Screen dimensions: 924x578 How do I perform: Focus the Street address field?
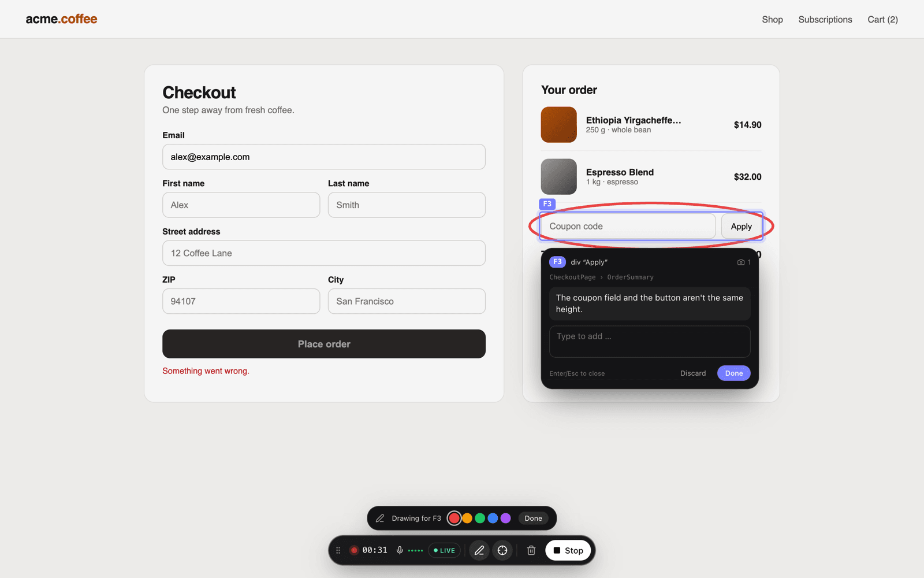[324, 253]
